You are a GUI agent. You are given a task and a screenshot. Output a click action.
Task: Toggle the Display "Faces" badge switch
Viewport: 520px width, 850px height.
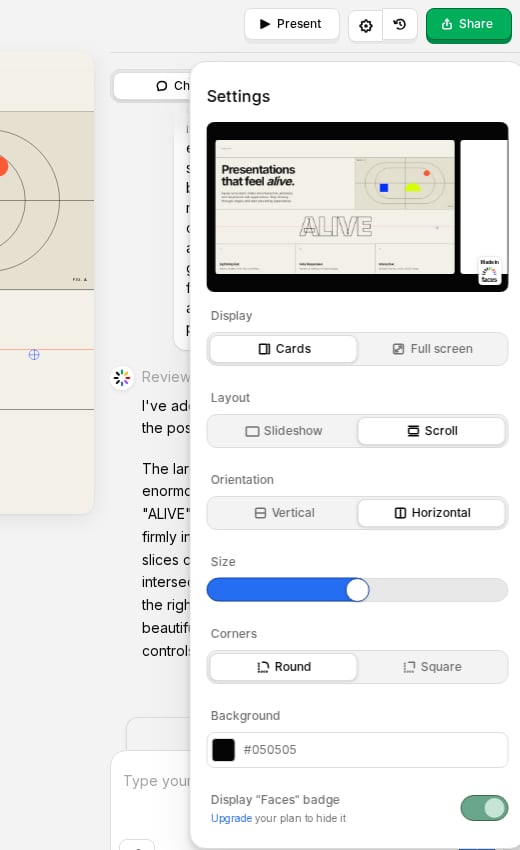coord(484,808)
